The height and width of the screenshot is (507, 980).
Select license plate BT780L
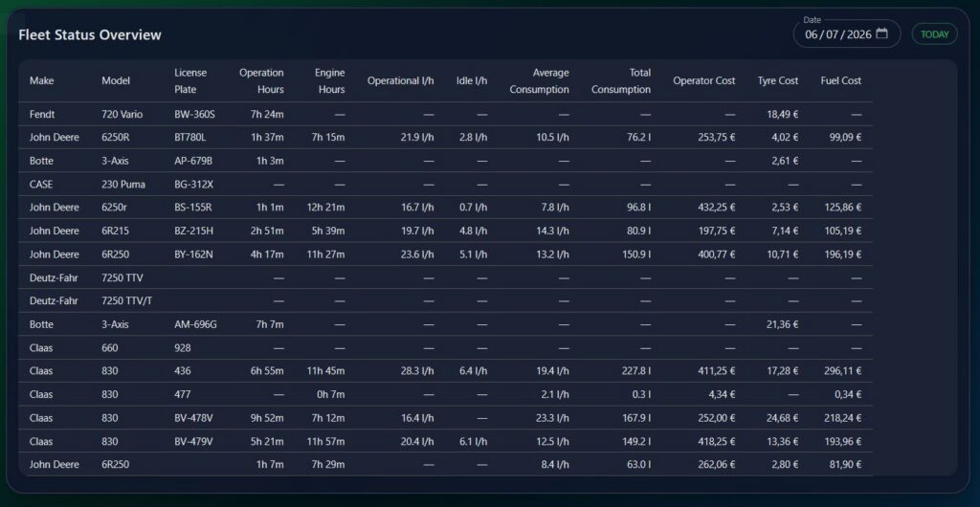(190, 138)
